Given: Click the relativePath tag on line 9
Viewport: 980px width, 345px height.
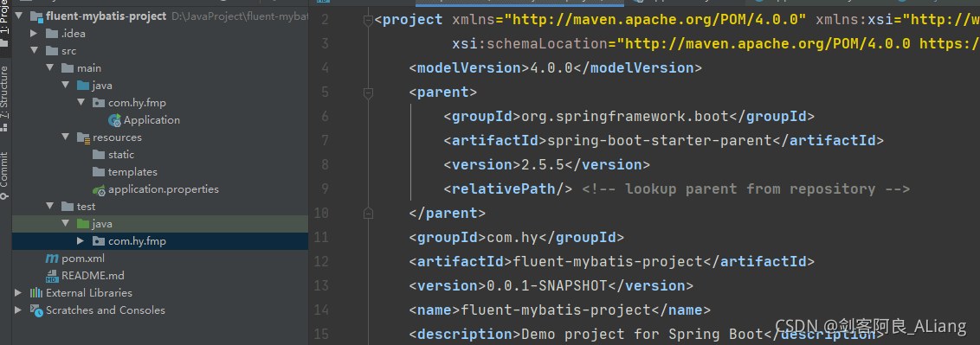Looking at the screenshot, I should [508, 189].
